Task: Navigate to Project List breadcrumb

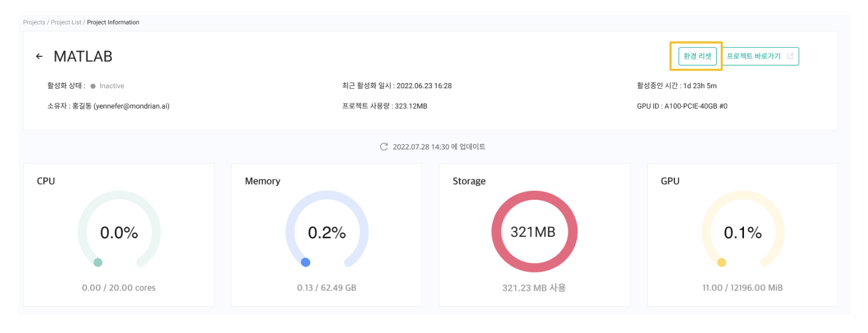Action: point(67,23)
